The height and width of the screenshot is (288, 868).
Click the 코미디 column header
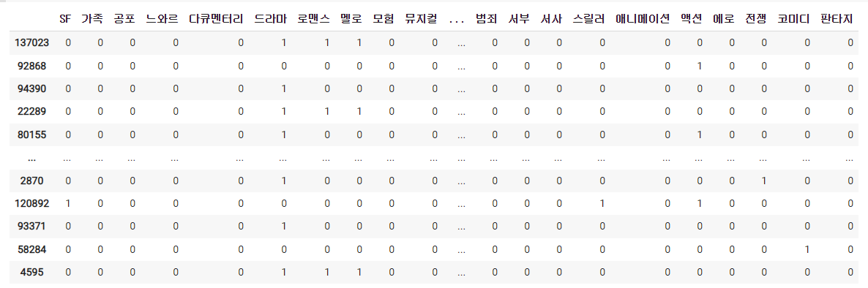pos(794,19)
